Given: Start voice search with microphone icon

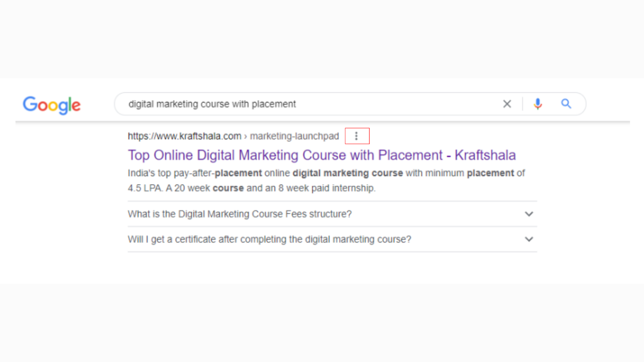Looking at the screenshot, I should (x=538, y=104).
